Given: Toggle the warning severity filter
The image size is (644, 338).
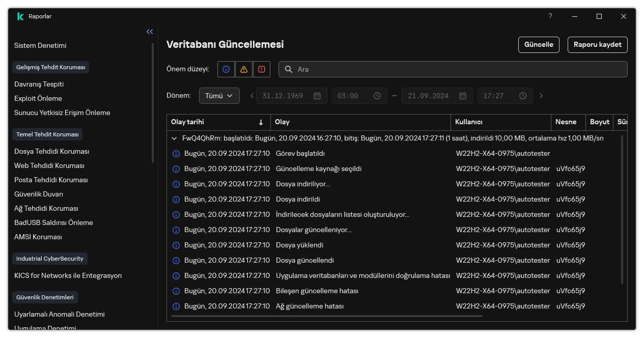Looking at the screenshot, I should coord(244,69).
